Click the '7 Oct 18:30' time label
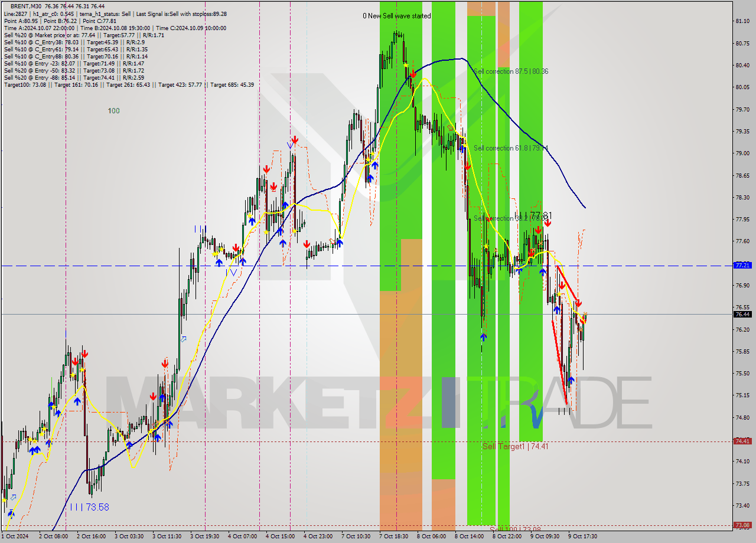Screen dimensions: 756x543 click(393, 537)
